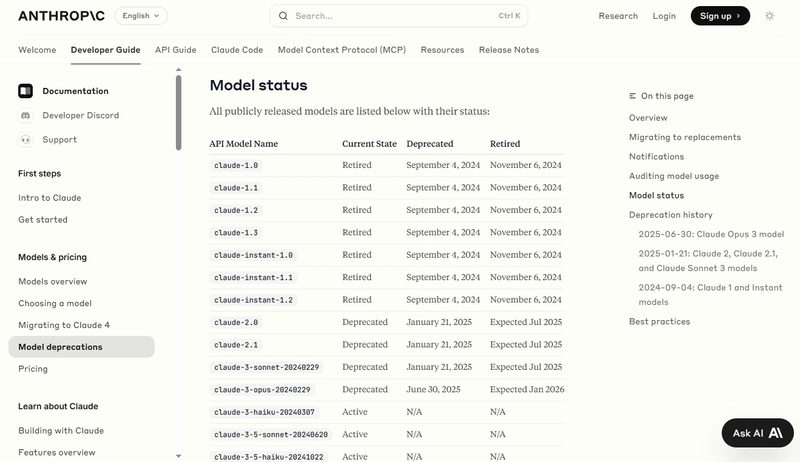Click the Login link
The image size is (800, 462).
[x=664, y=16]
